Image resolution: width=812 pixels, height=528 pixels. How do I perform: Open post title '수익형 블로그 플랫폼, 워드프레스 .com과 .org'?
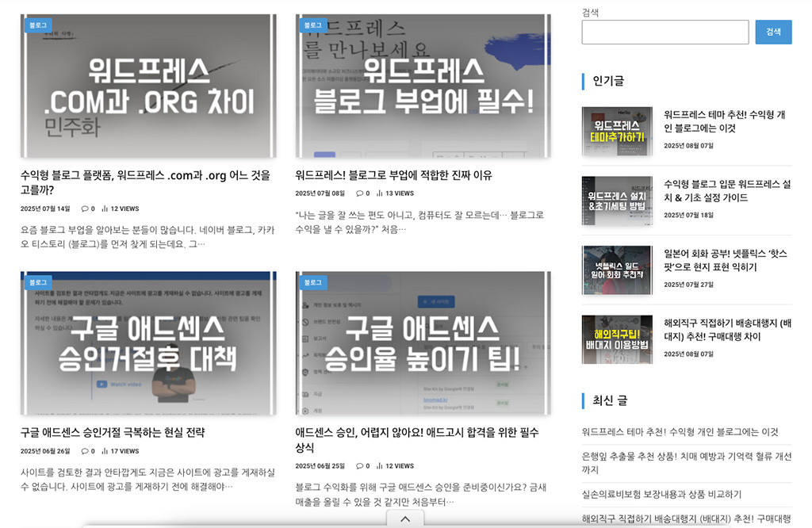[x=146, y=182]
